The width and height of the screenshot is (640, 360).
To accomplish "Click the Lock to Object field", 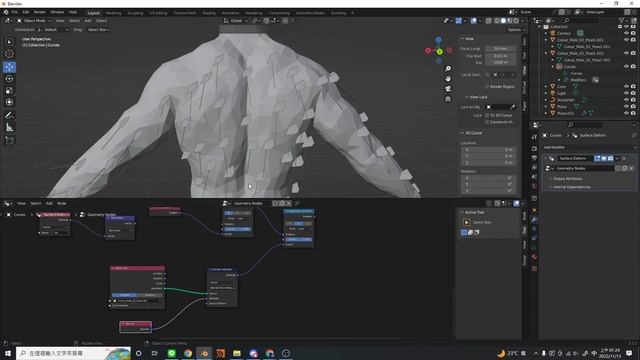I will [x=501, y=107].
